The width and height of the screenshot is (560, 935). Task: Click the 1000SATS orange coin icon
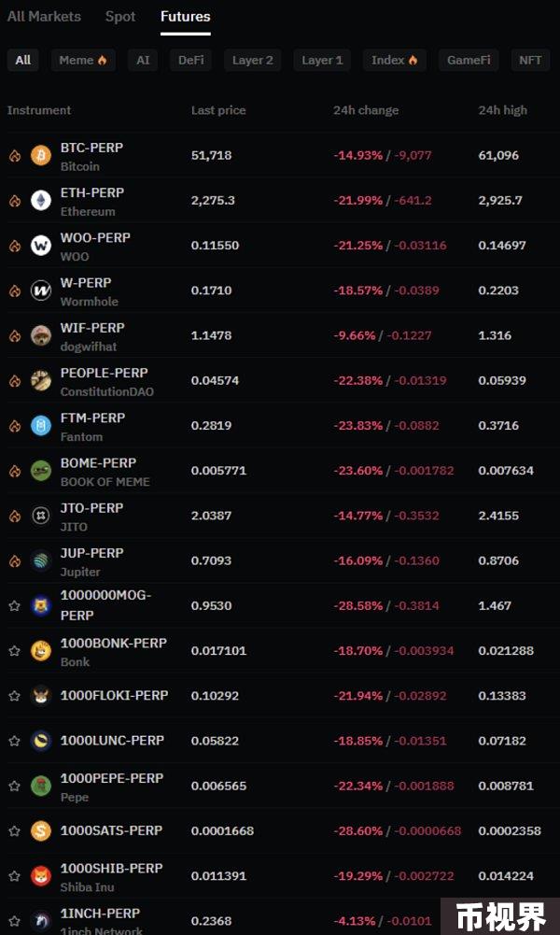point(41,830)
